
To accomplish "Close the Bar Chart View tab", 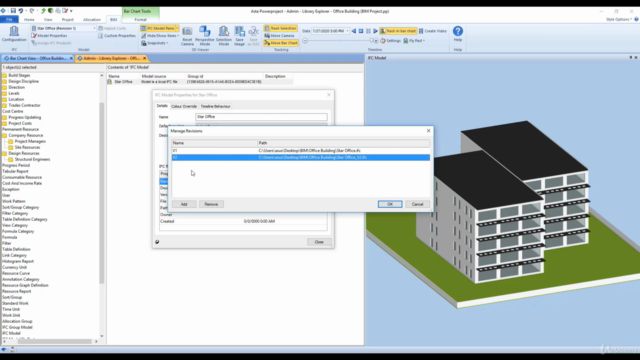I will point(71,58).
